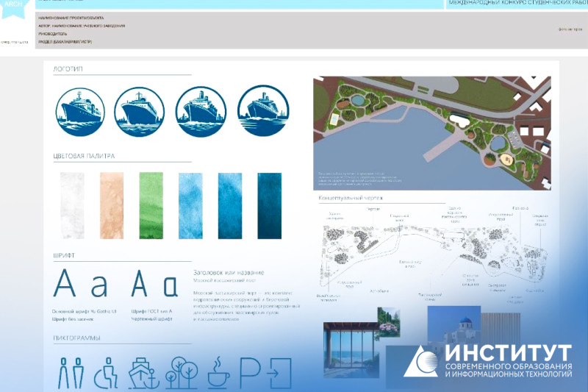Click the steaming coffee cup pictogram
588x392 pixels.
[218, 372]
